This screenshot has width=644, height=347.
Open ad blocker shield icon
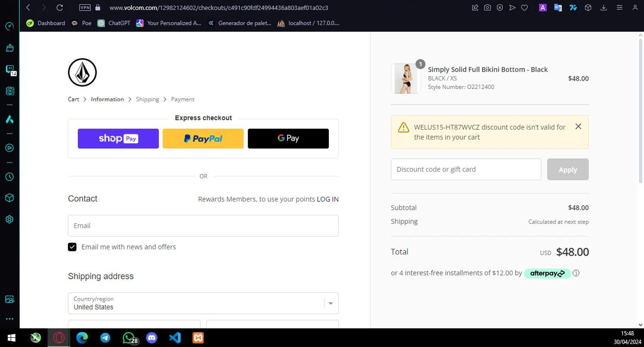(x=500, y=7)
